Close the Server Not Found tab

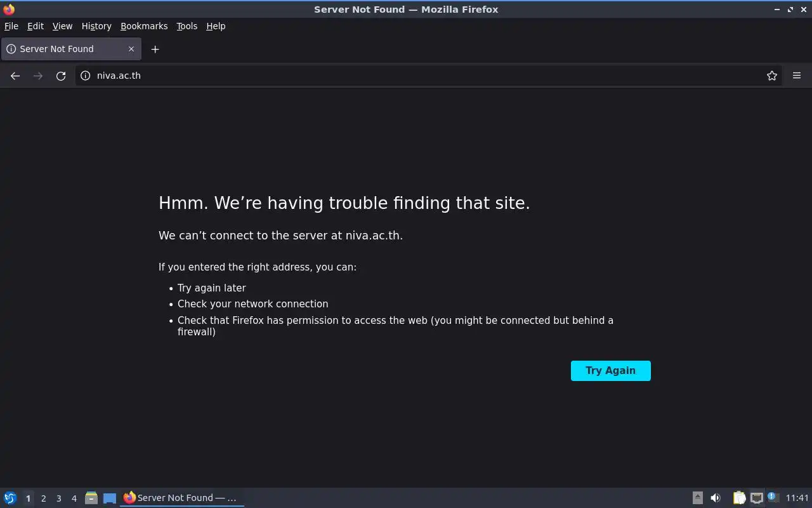(131, 49)
